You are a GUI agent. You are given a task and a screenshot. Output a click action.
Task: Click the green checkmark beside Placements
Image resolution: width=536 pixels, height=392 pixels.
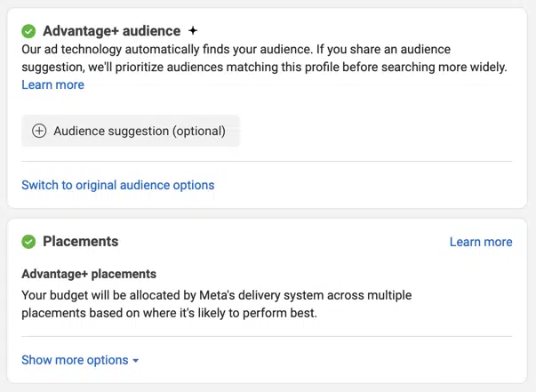pyautogui.click(x=28, y=242)
